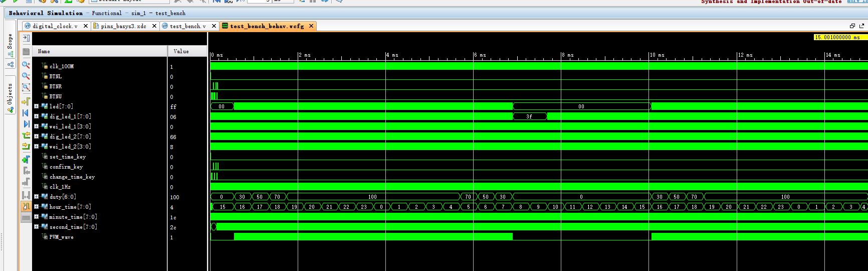Select the test_bench_behav.wcfg tab

(267, 26)
